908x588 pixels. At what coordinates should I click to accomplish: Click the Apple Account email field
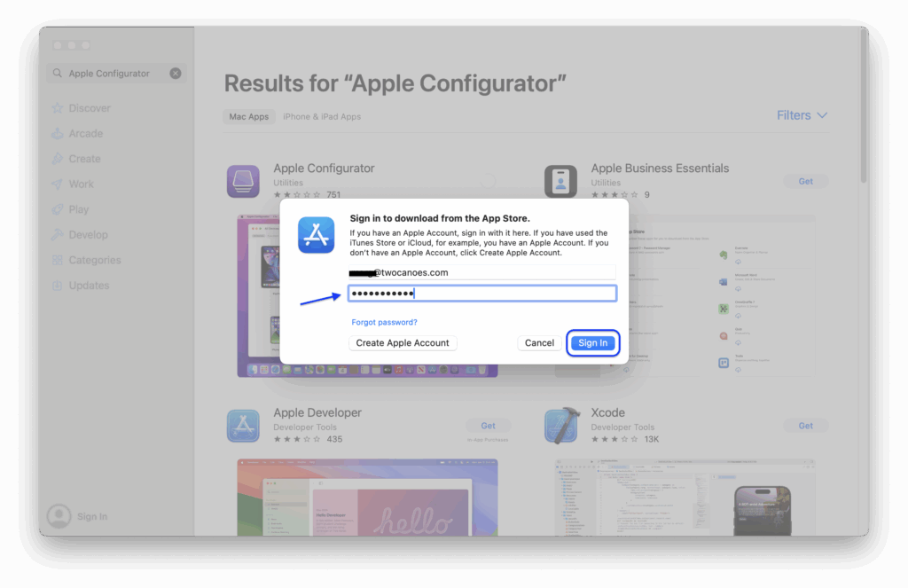[481, 272]
